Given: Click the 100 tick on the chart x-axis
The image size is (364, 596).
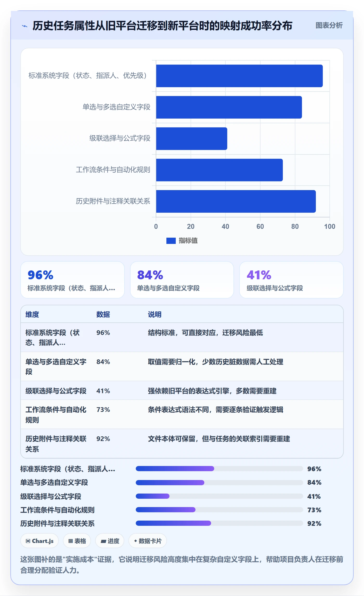Looking at the screenshot, I should pyautogui.click(x=330, y=226).
